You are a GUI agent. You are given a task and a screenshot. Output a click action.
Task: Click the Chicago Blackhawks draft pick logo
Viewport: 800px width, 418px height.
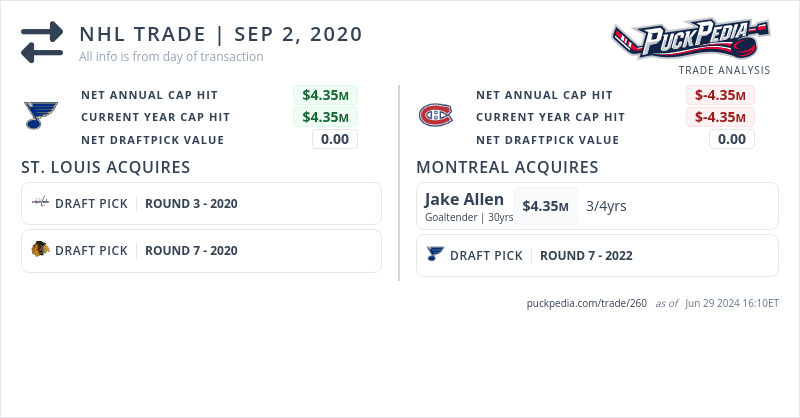[40, 250]
